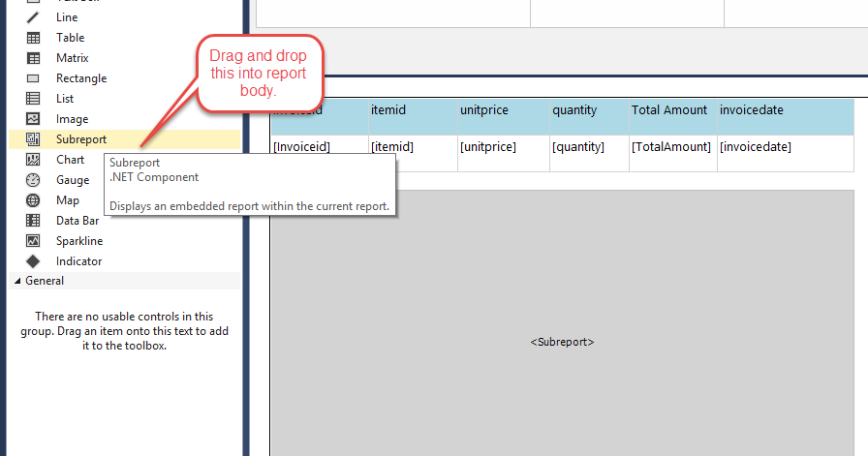Click the Map label in toolbox
Screen dimensions: 868x456
pyautogui.click(x=68, y=200)
